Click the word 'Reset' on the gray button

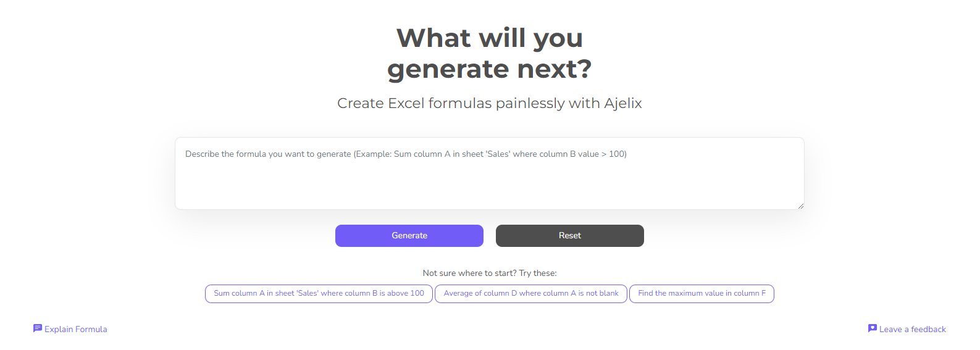pos(569,236)
